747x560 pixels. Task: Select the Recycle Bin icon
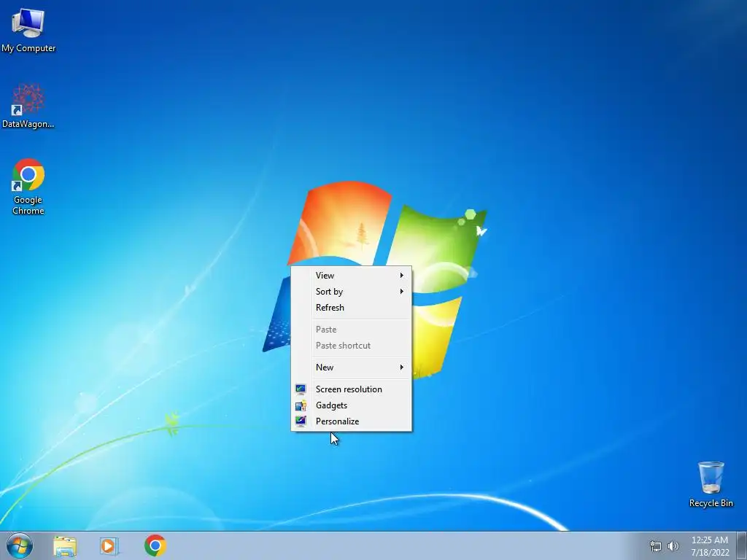point(711,484)
